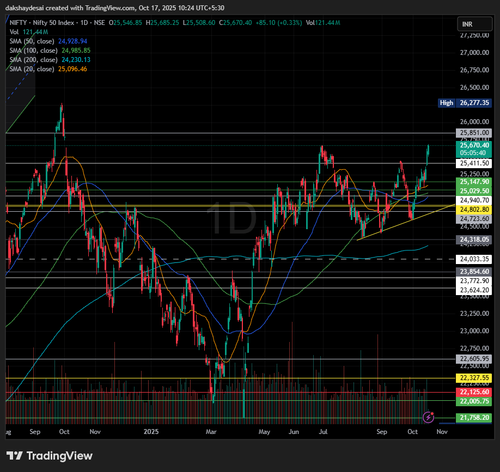
Task: Click the red 22,125.60 price label
Action: point(474,392)
